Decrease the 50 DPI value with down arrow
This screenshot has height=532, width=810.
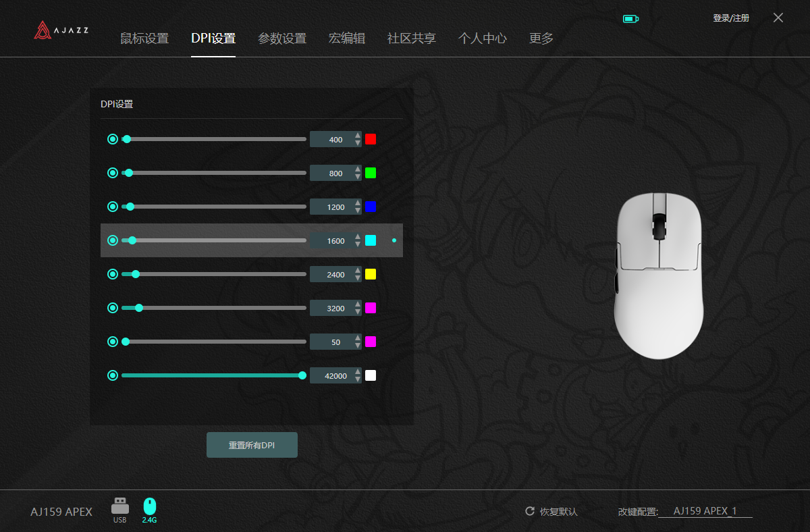(x=358, y=346)
